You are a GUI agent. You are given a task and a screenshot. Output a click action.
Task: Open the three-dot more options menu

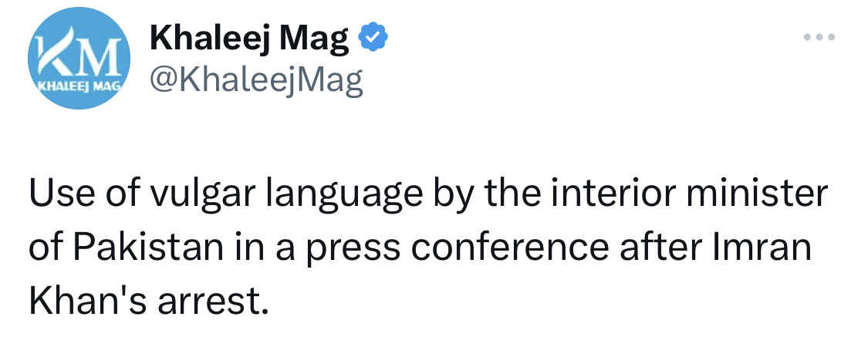[819, 37]
